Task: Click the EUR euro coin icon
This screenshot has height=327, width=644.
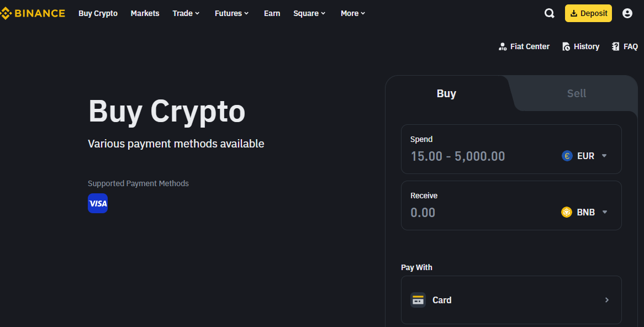Action: [567, 156]
